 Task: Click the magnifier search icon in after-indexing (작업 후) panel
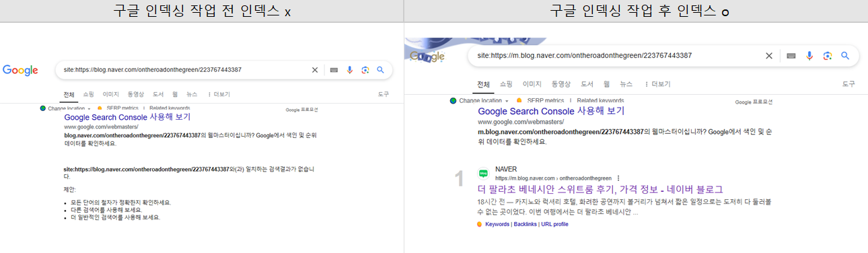(x=846, y=56)
